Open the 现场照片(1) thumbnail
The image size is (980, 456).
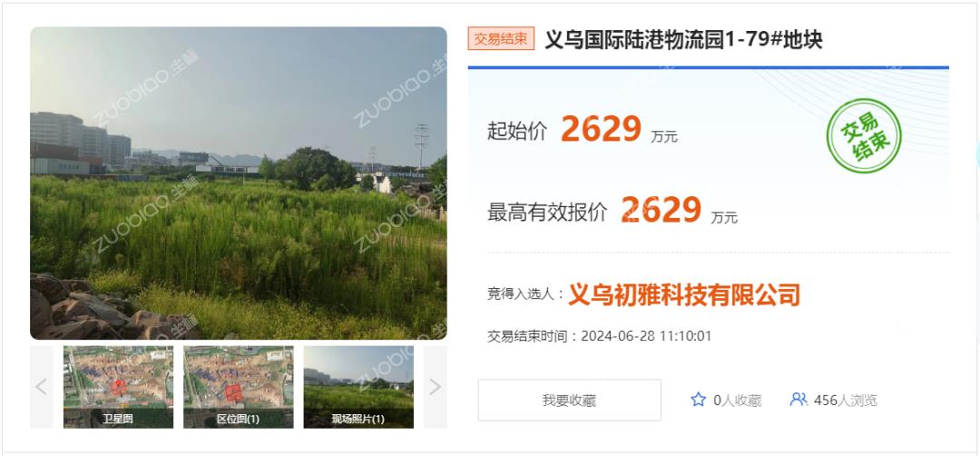358,387
